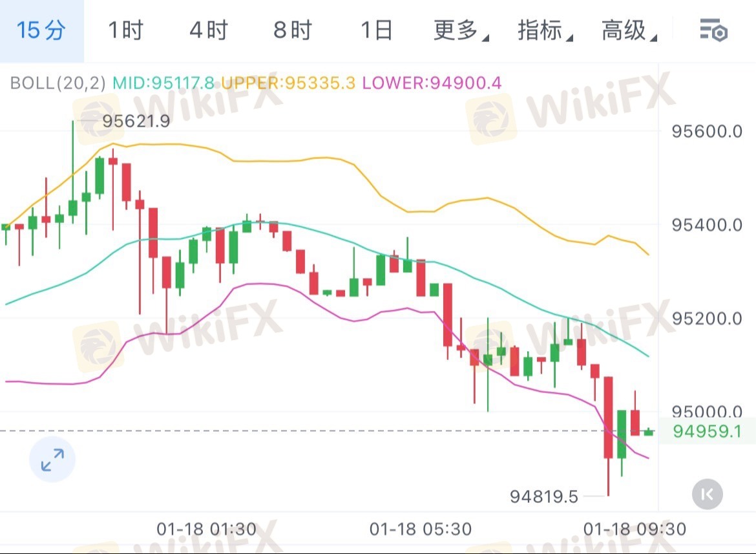Click the LOWER:94900.4 band value
This screenshot has width=756, height=554.
pyautogui.click(x=432, y=83)
